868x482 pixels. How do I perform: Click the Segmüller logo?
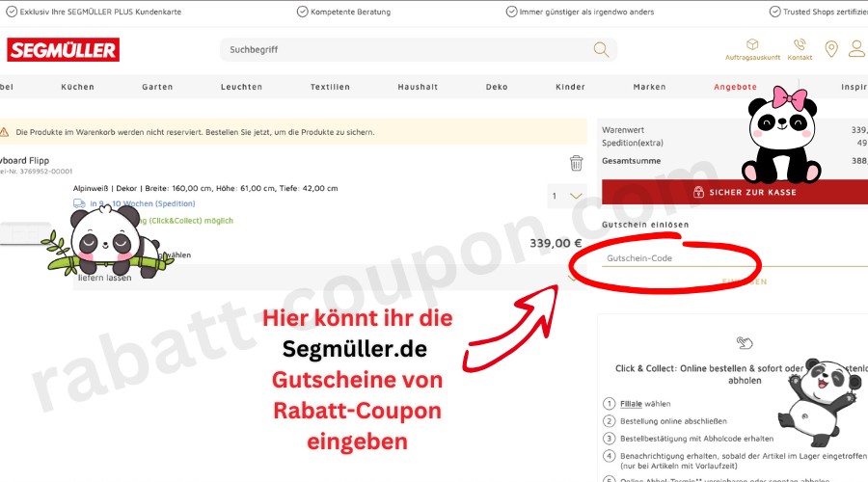tap(63, 50)
